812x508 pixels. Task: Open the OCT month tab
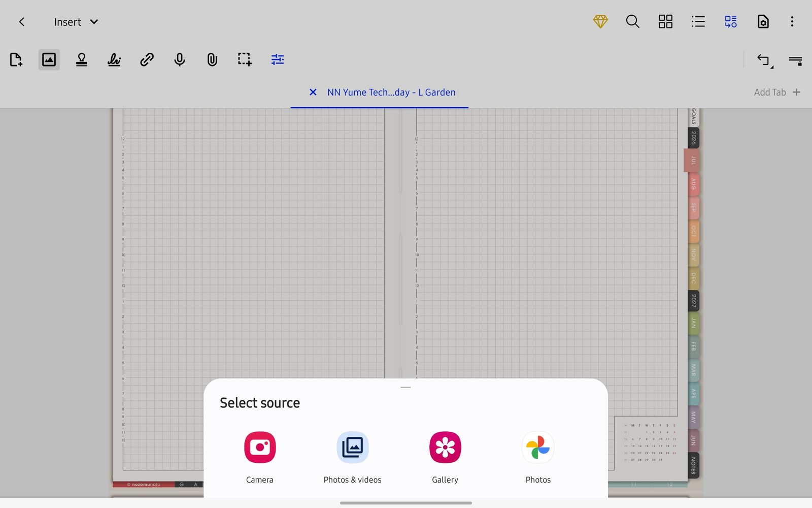pos(693,231)
